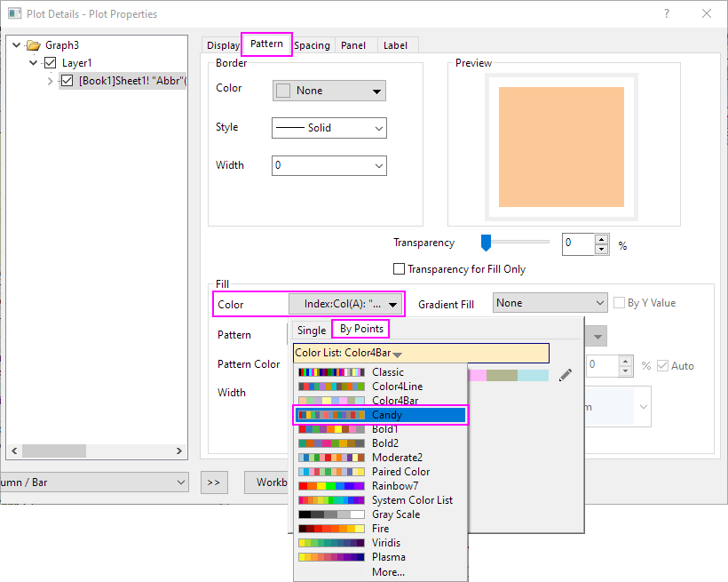
Task: Uncheck the Layer1 checkbox in tree
Action: coord(51,63)
